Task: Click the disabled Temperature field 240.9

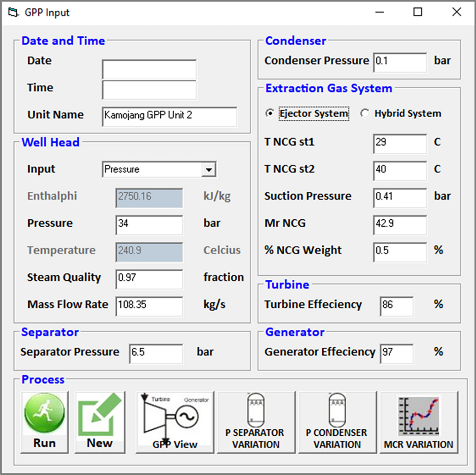Action: tap(150, 252)
